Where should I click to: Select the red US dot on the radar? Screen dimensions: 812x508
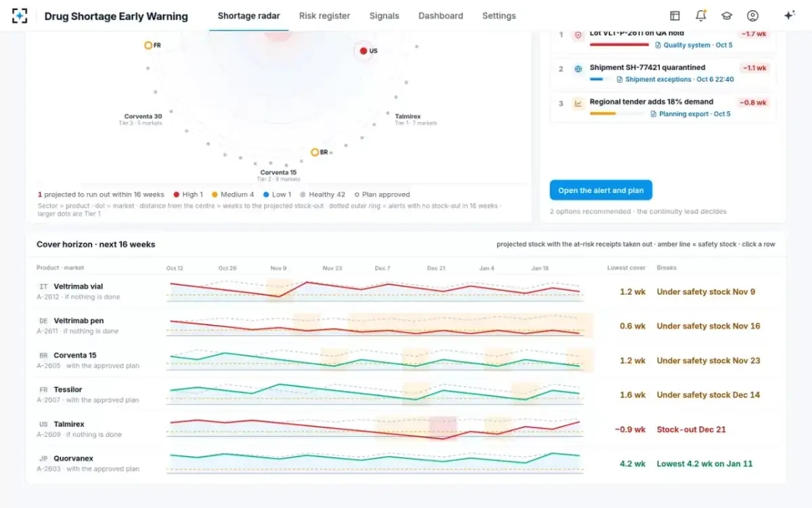pos(363,51)
